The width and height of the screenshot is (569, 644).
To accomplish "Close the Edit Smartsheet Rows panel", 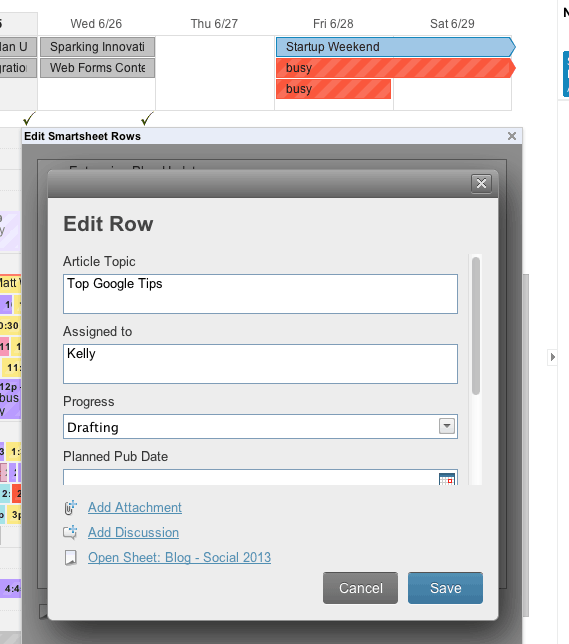I will click(x=511, y=136).
